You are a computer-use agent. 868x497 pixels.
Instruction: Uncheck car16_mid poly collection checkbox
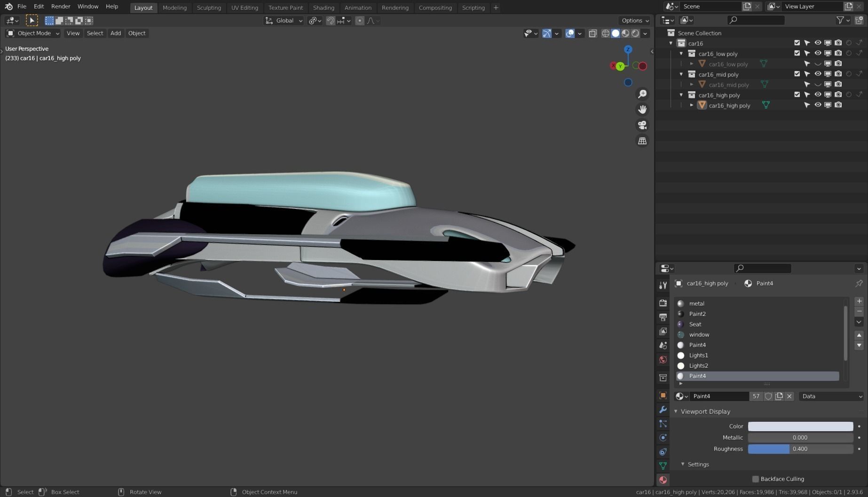pyautogui.click(x=797, y=74)
